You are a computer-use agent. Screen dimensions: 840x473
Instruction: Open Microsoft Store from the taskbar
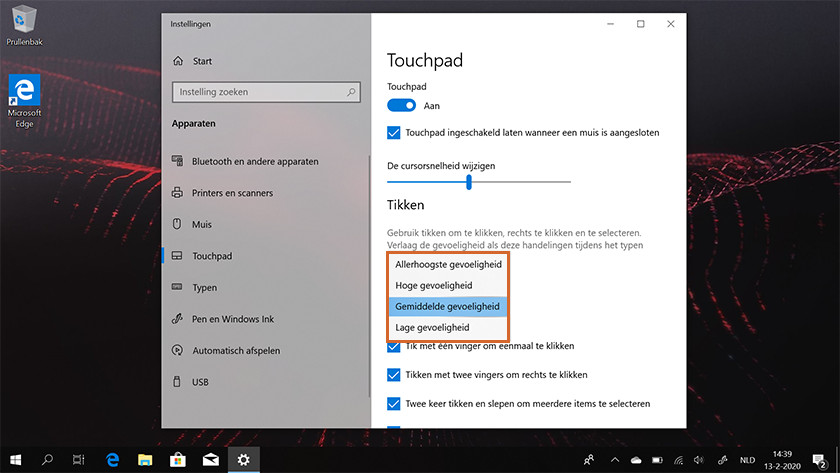[178, 460]
